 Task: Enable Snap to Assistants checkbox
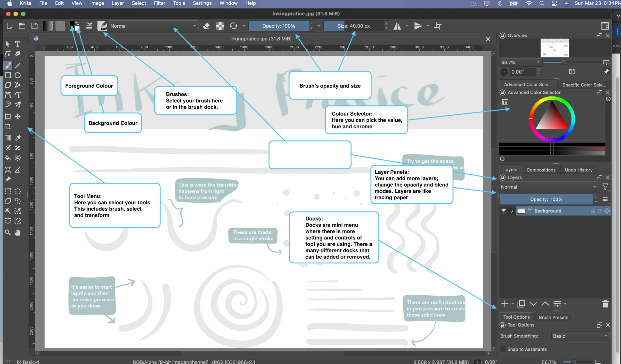click(x=503, y=349)
